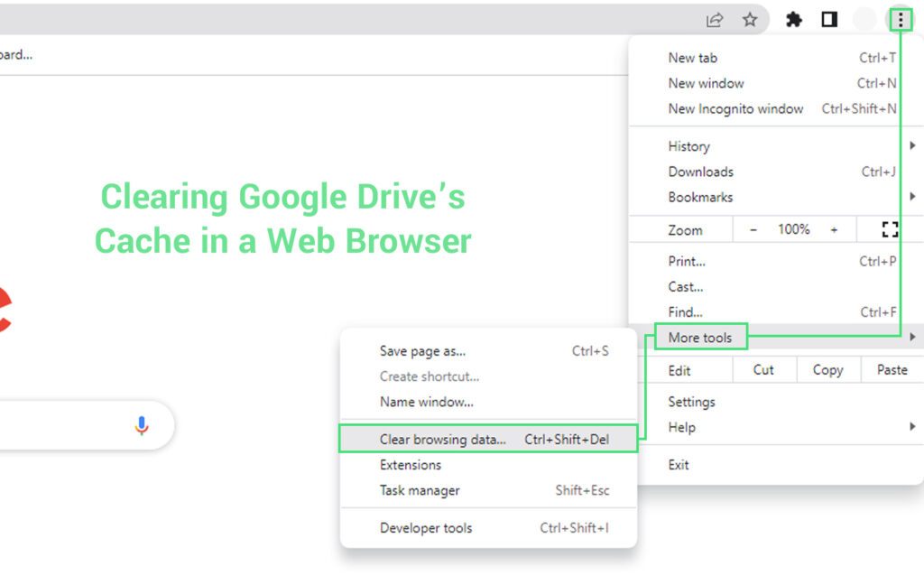Viewport: 924px width, 585px height.
Task: Click the Copy button in Edit row
Action: click(x=828, y=370)
